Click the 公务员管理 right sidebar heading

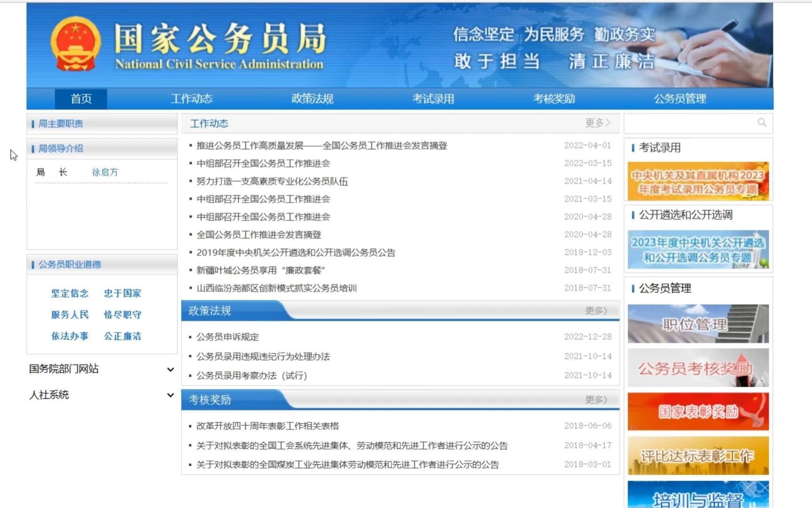(x=665, y=288)
